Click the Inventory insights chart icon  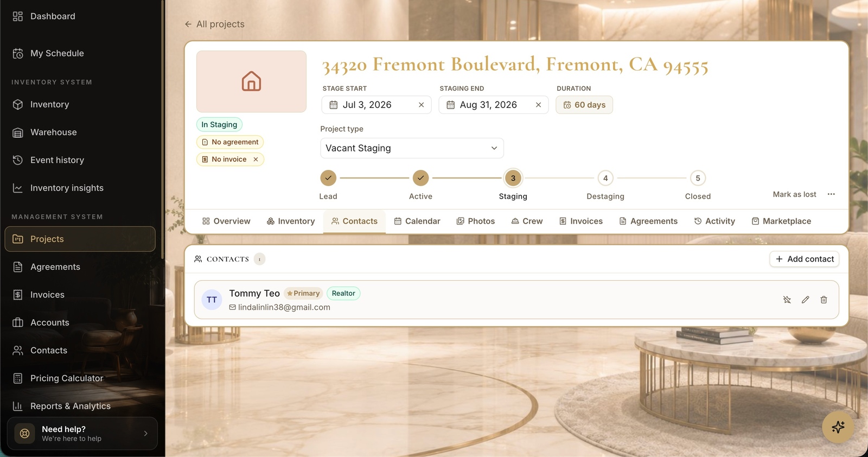point(18,188)
